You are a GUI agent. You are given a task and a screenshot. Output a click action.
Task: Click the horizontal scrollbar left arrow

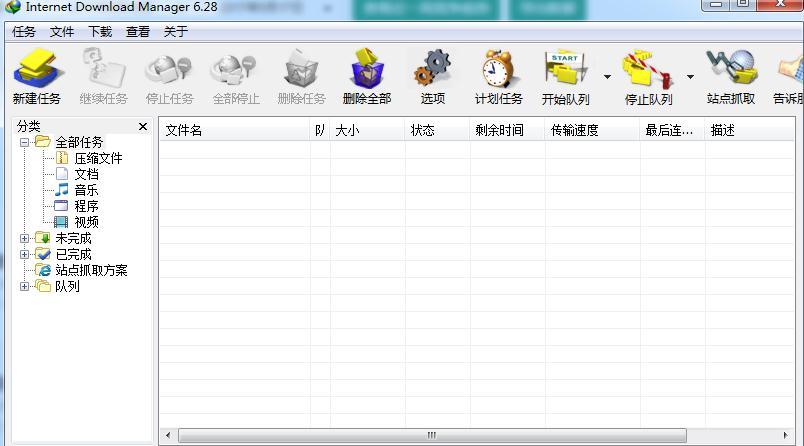pyautogui.click(x=168, y=435)
